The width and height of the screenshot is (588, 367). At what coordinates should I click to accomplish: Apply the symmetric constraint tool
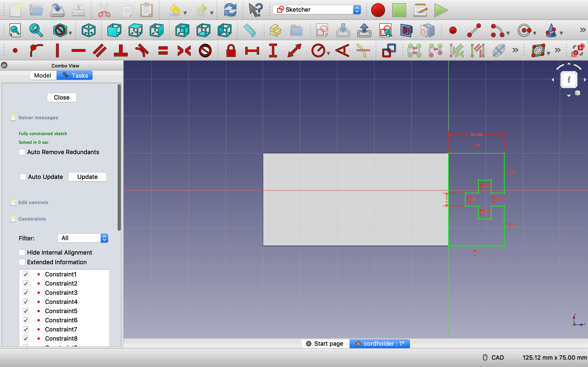pos(184,51)
